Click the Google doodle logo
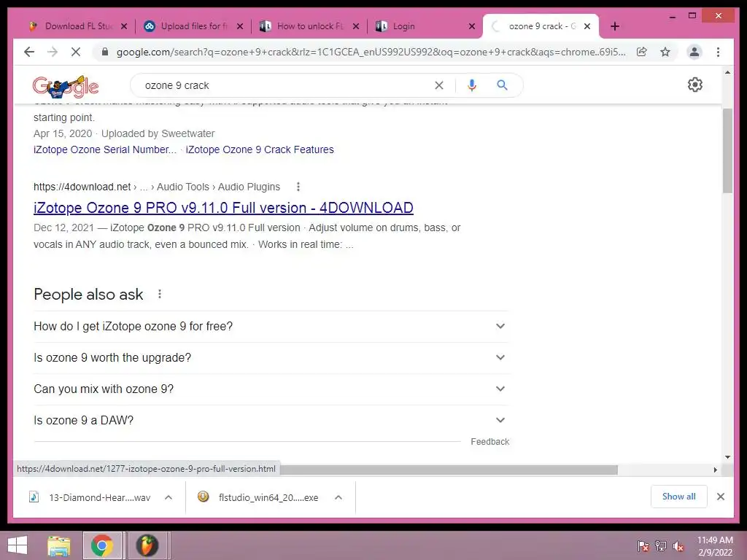The image size is (747, 560). (66, 87)
